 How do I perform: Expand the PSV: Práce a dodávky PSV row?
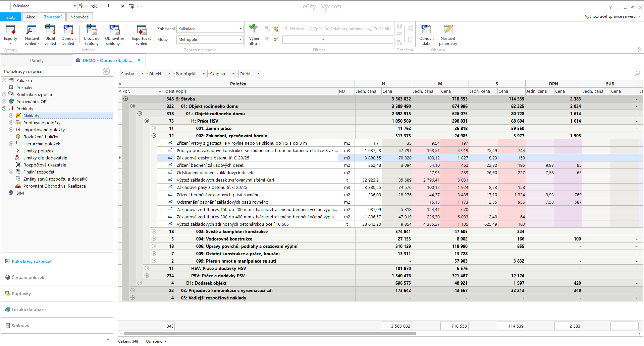click(147, 275)
